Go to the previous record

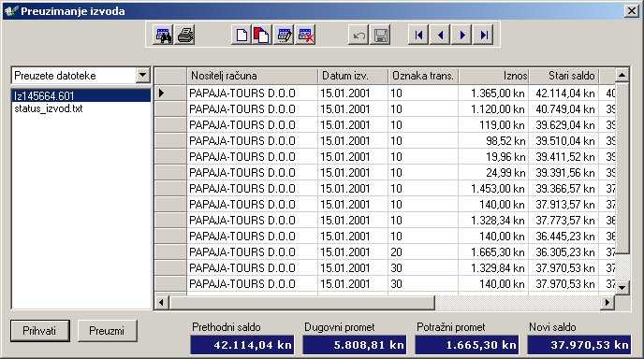[440, 35]
